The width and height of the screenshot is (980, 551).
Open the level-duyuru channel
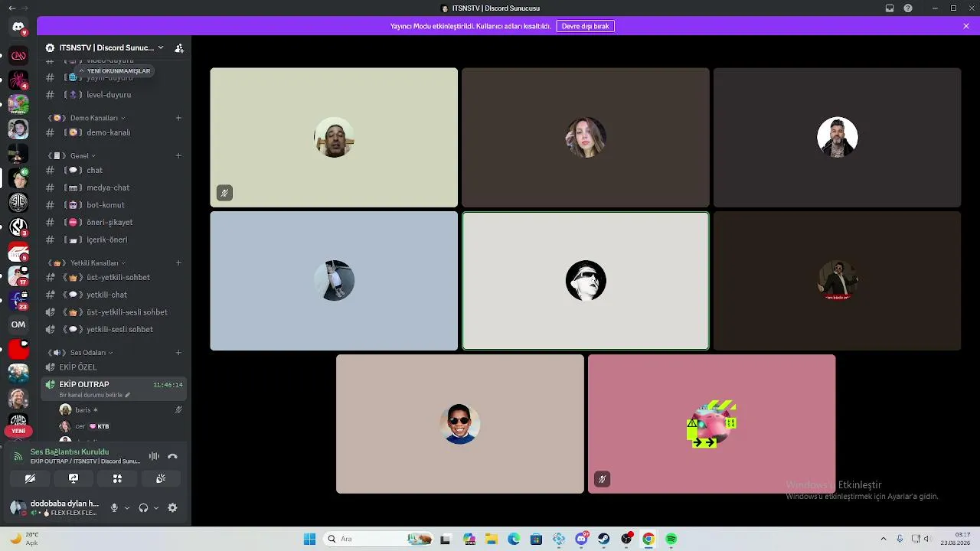(113, 95)
